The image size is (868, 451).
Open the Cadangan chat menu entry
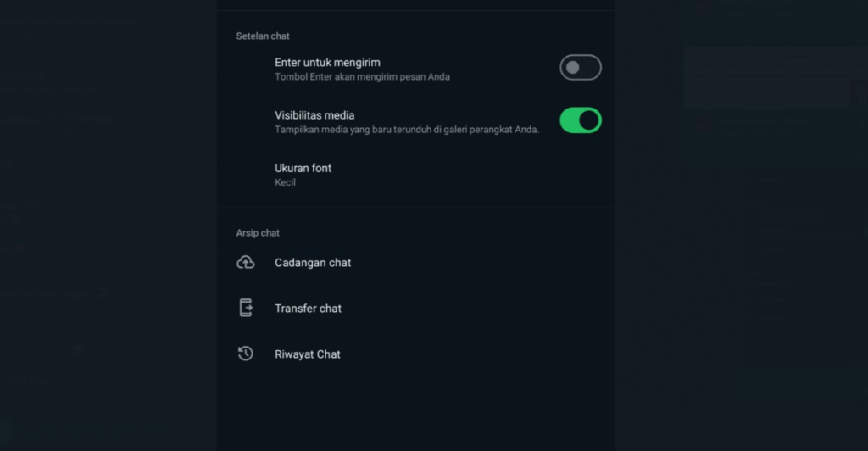coord(415,262)
